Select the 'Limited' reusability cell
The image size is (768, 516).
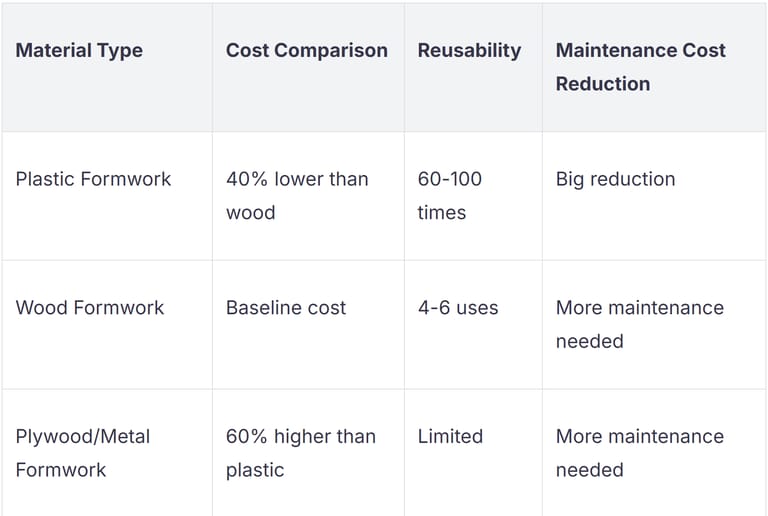pyautogui.click(x=450, y=437)
